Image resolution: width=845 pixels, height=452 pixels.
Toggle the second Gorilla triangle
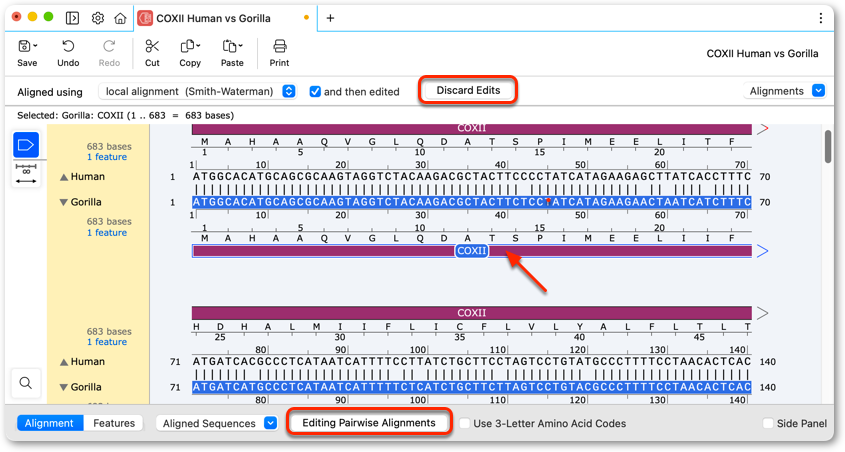pos(64,387)
